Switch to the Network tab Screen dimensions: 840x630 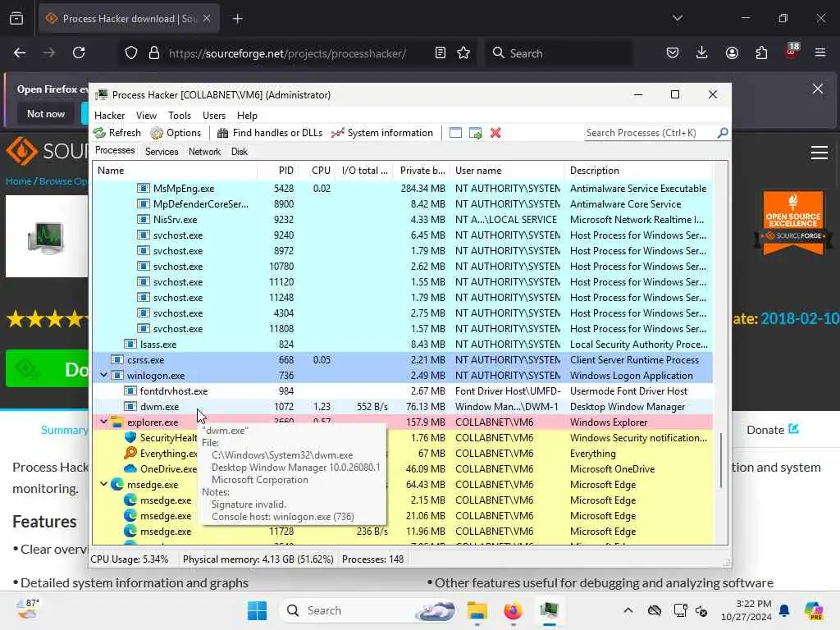tap(204, 152)
